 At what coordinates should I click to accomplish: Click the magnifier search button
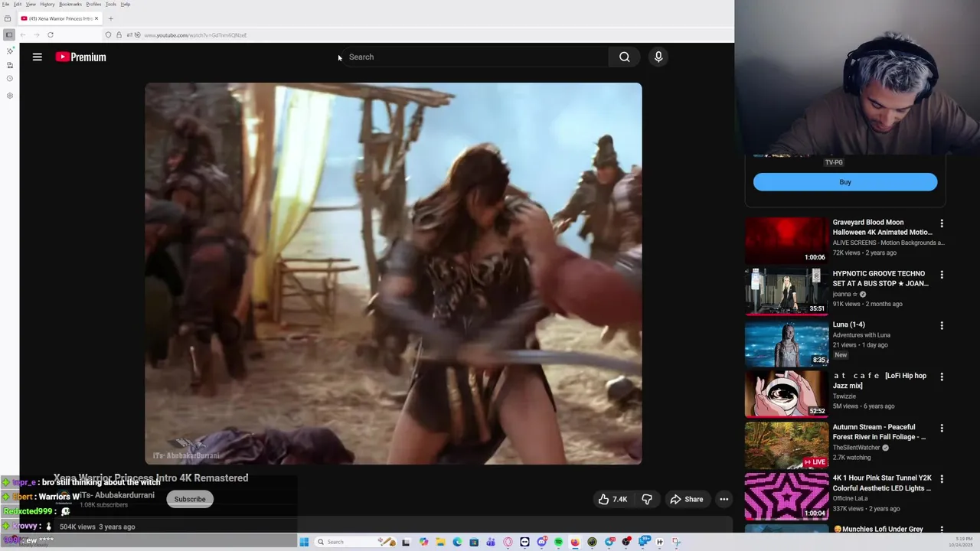tap(625, 57)
